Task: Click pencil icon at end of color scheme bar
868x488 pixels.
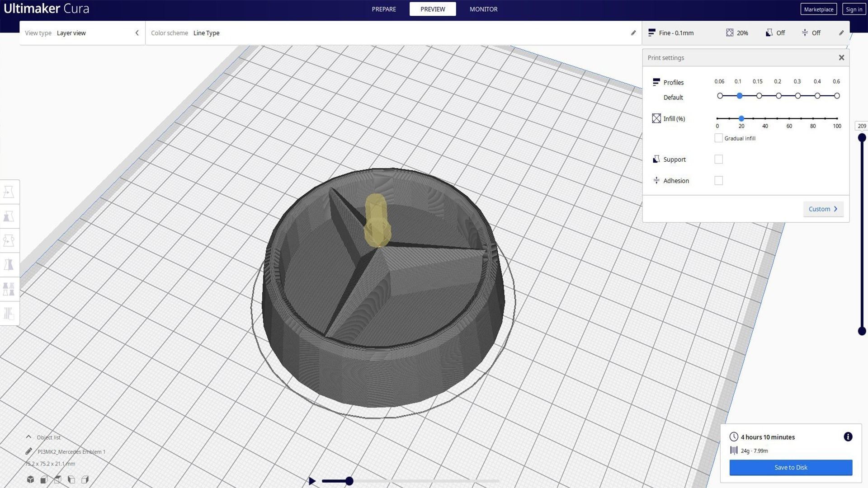Action: coord(633,33)
